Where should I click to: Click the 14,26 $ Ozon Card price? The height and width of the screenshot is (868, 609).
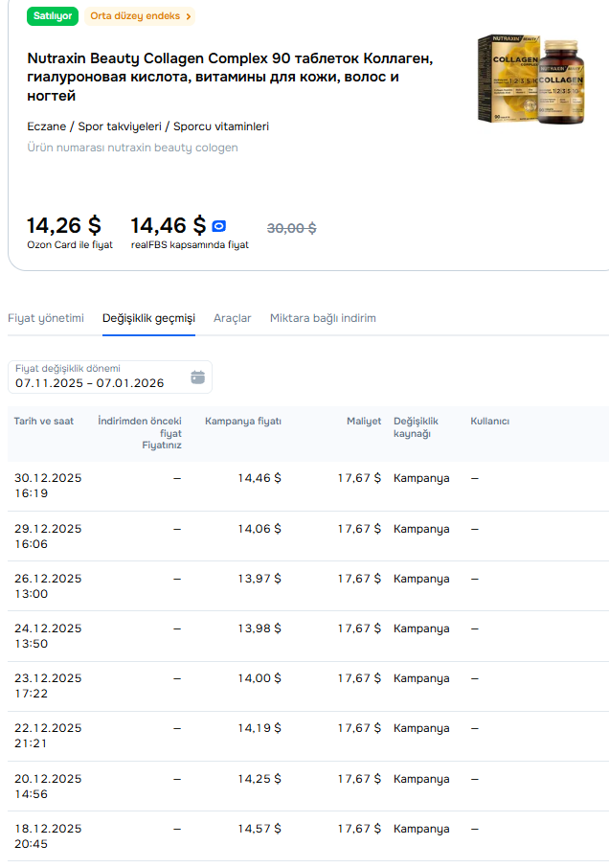click(x=64, y=225)
